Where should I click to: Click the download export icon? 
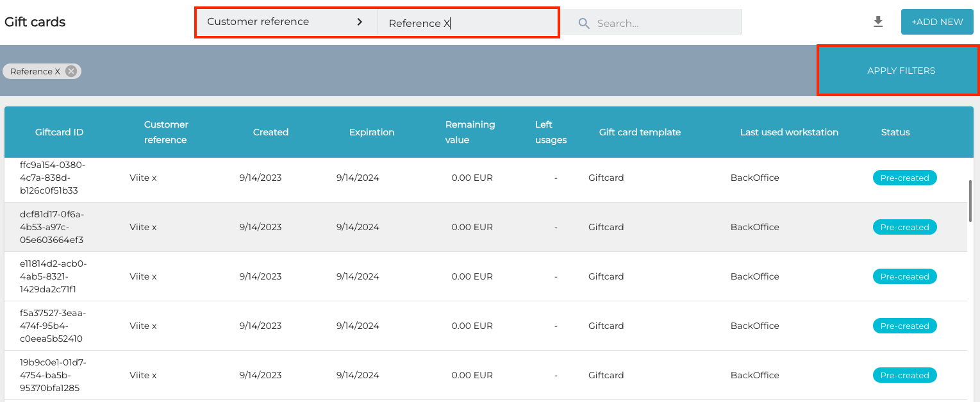point(878,22)
